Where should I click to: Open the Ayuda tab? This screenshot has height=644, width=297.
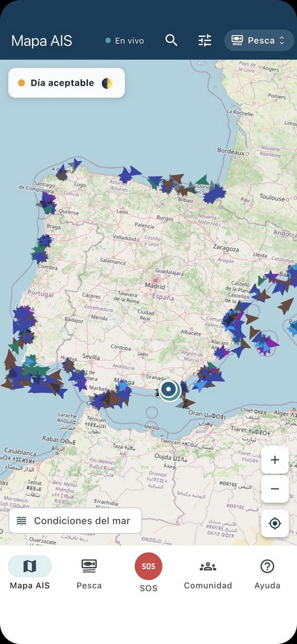click(x=267, y=573)
